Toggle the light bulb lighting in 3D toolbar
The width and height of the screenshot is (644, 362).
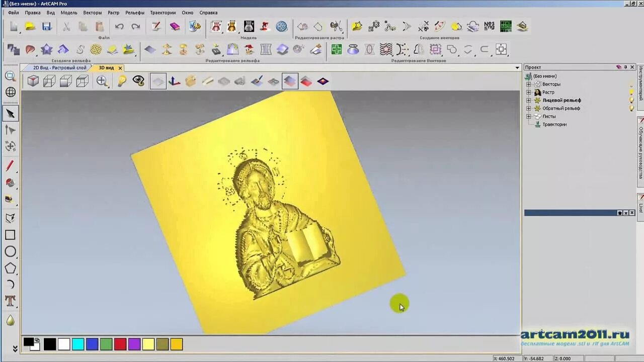pos(121,81)
